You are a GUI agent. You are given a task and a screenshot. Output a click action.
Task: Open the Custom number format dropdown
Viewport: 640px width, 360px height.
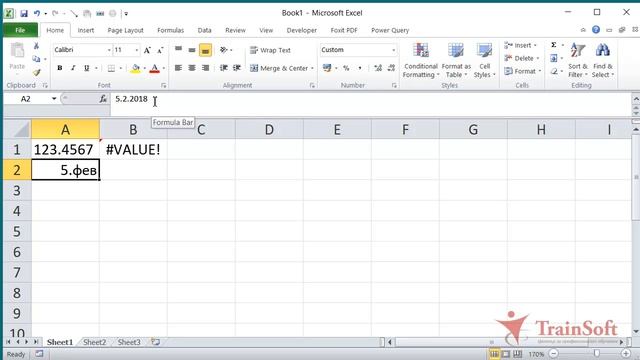[x=393, y=50]
